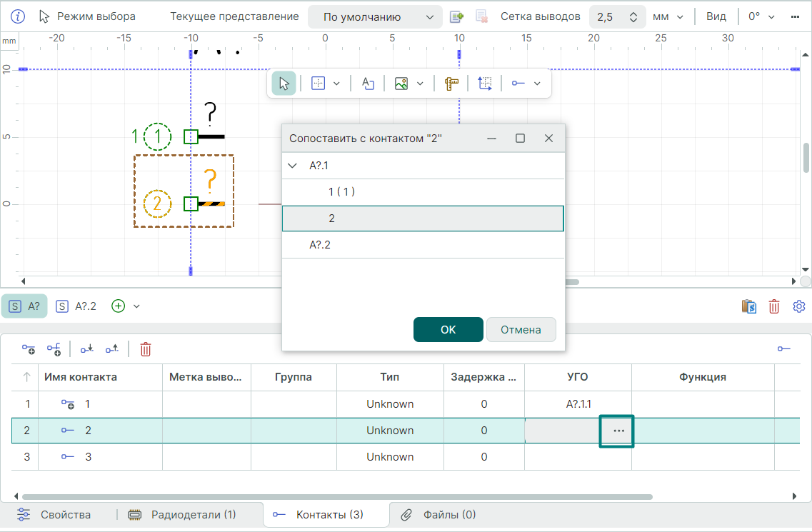
Task: Open the мм units dropdown
Action: click(x=668, y=16)
